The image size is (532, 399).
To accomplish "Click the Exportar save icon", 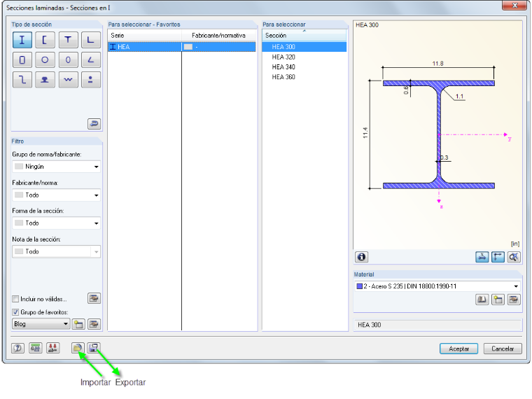I will [x=93, y=348].
